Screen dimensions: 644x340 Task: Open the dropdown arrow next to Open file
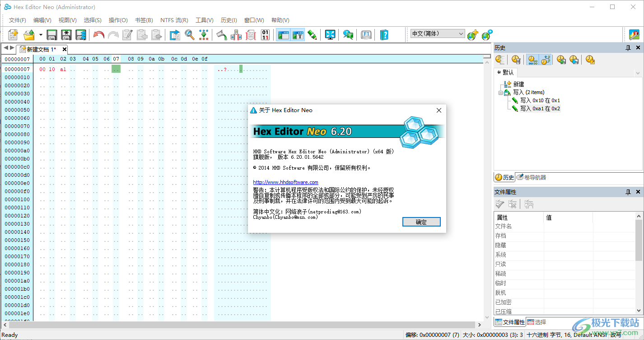click(x=41, y=35)
